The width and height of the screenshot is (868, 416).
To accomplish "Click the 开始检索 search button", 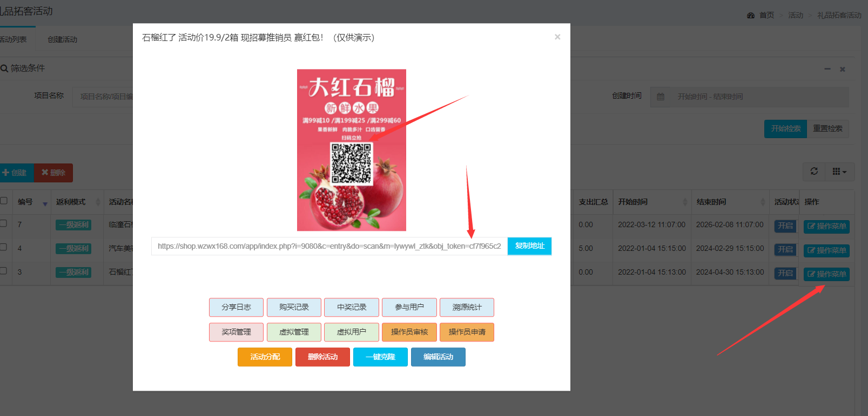I will [785, 128].
